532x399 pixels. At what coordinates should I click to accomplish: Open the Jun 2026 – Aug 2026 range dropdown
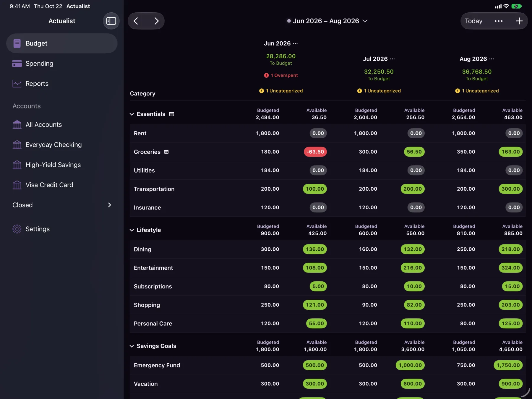(x=327, y=21)
